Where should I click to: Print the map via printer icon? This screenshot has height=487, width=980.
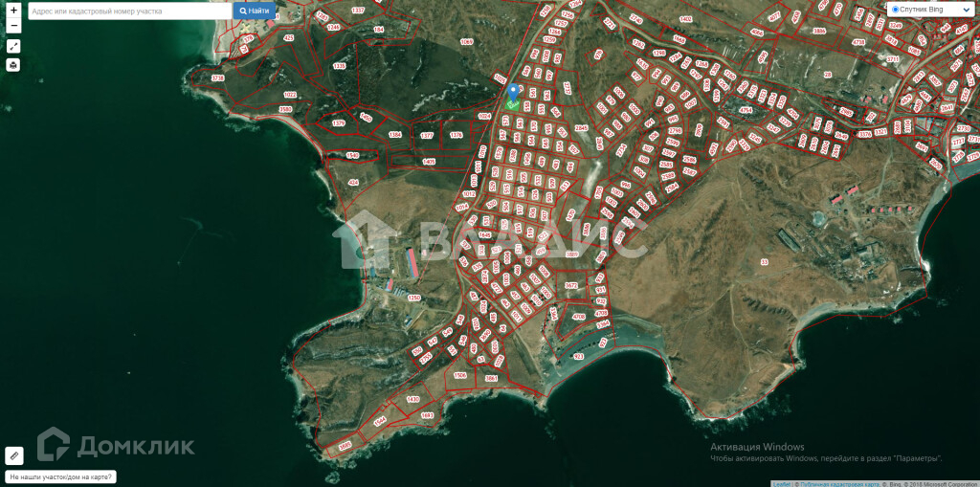click(x=13, y=65)
